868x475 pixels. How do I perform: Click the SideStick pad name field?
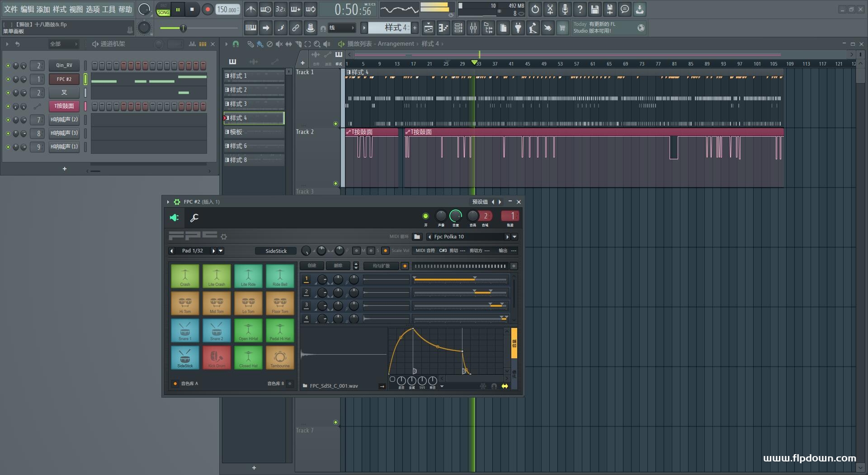pos(276,251)
